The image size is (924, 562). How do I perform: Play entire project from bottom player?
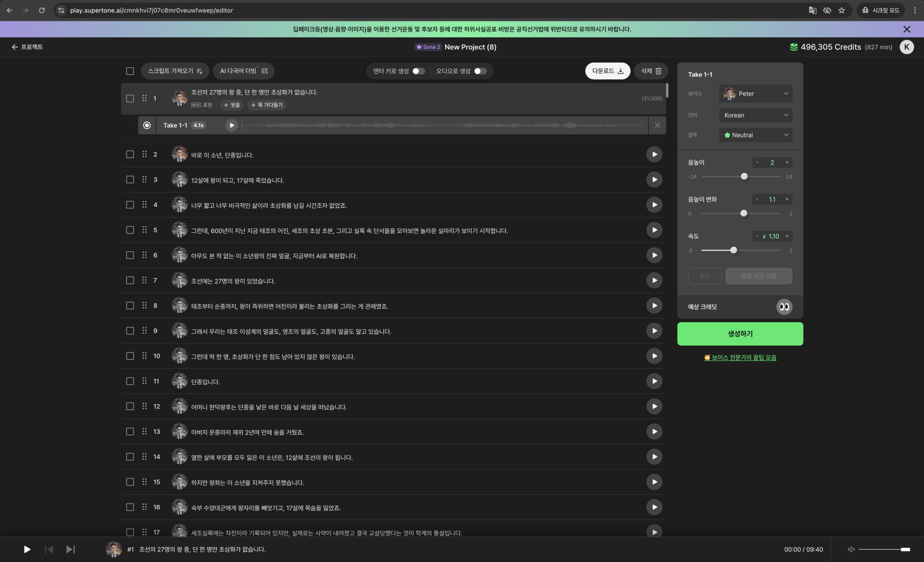(27, 549)
